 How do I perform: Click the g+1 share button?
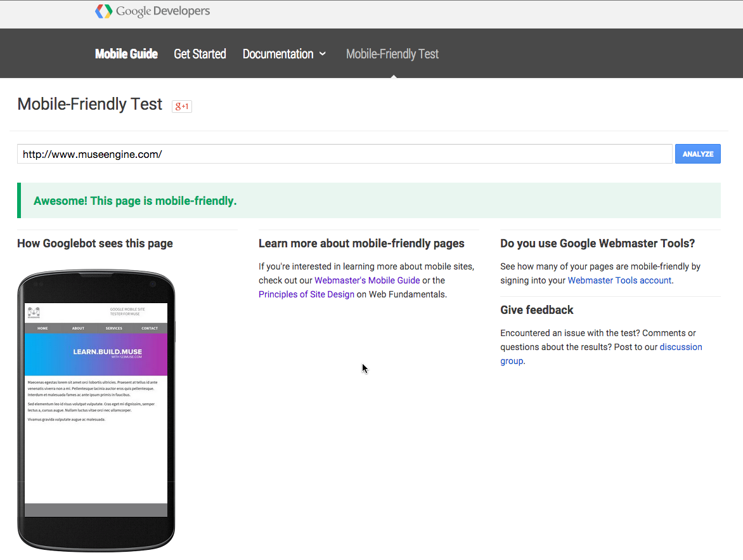click(x=182, y=106)
